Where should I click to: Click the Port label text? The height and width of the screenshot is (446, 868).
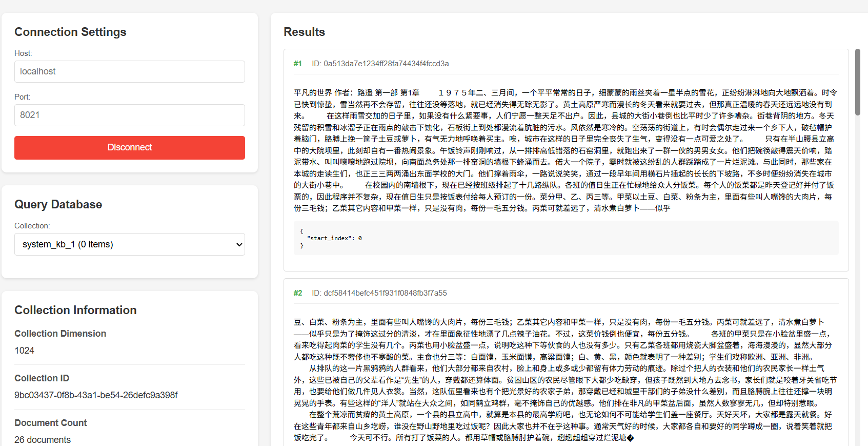click(22, 97)
